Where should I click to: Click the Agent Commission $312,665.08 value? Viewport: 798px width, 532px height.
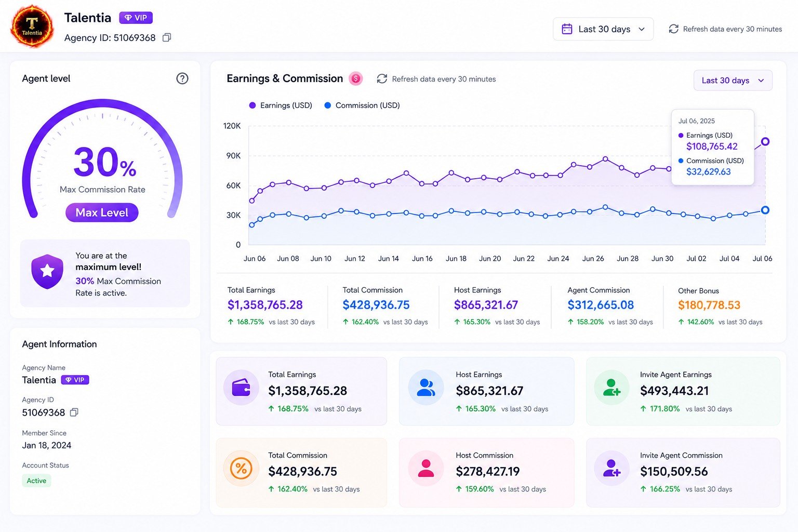click(601, 305)
